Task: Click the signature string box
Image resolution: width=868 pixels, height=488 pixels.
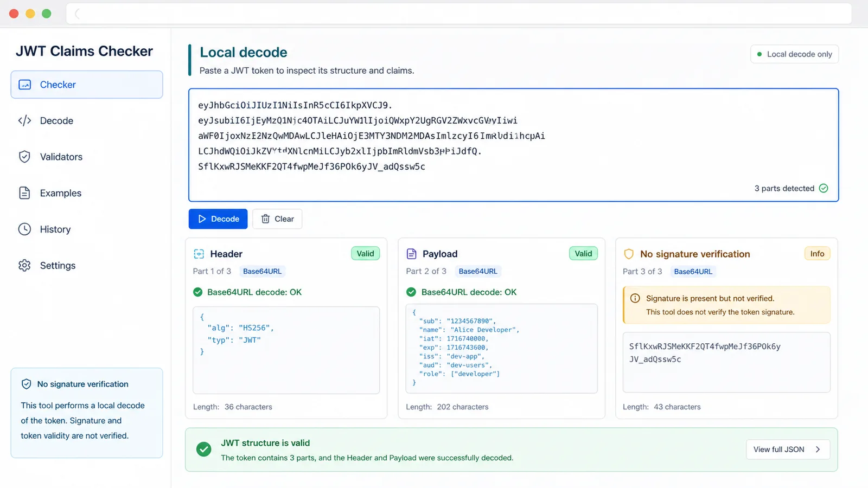Action: pos(726,362)
